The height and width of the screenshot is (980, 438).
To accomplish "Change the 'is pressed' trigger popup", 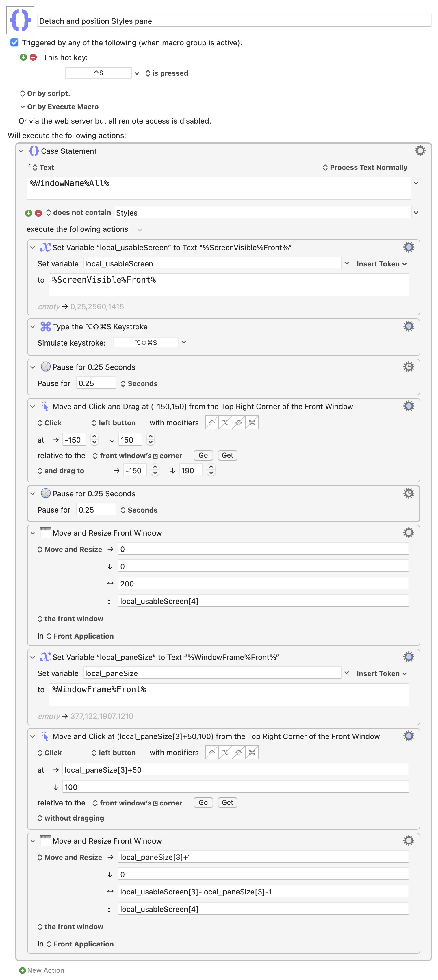I will point(167,73).
